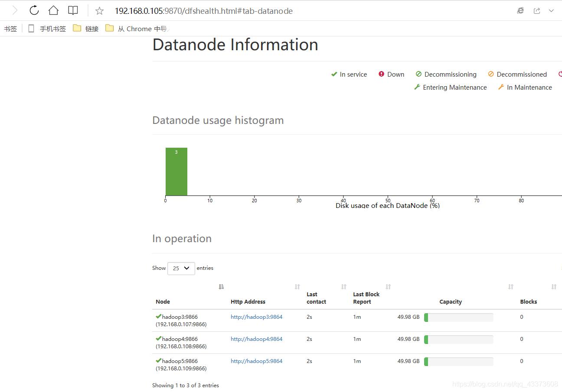Sort table by Blocks column icon

coord(553,287)
